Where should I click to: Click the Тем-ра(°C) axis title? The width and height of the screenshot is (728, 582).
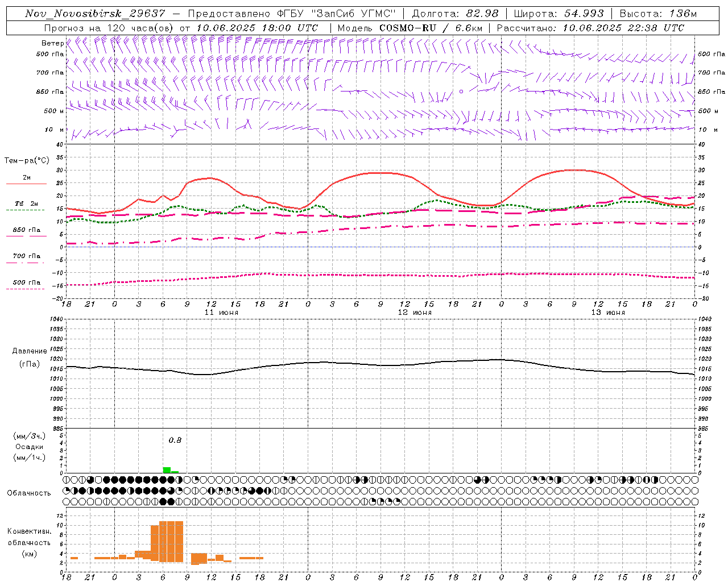(x=27, y=161)
